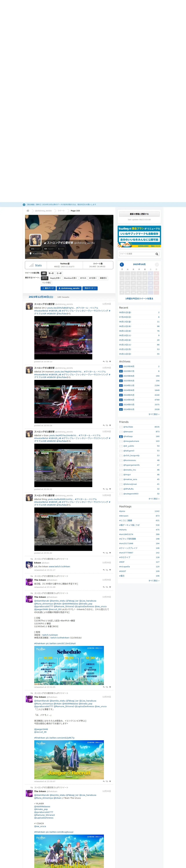Click the info icon in the top notice banner
Image resolution: width=186 pixels, height=868 pixels.
[x=24, y=205]
